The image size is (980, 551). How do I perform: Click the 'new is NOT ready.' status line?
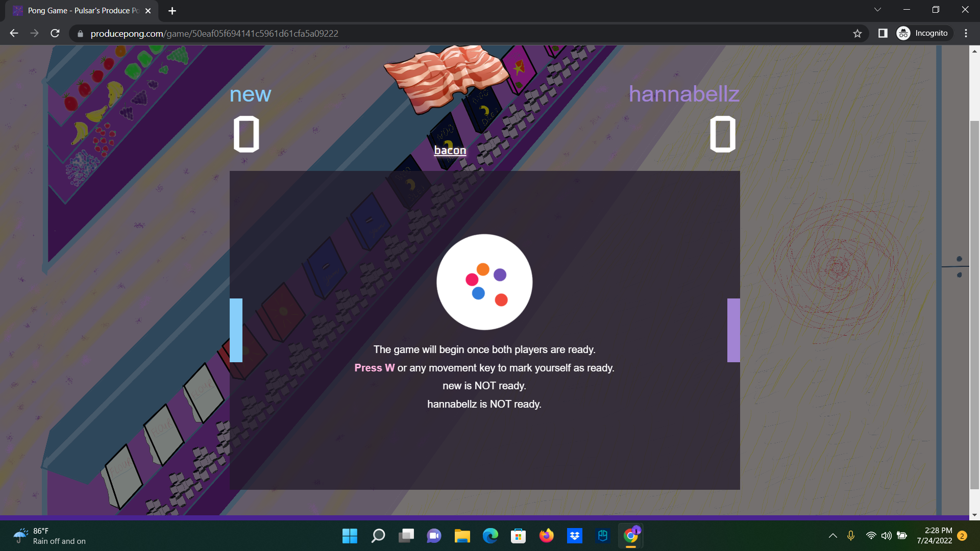(484, 386)
